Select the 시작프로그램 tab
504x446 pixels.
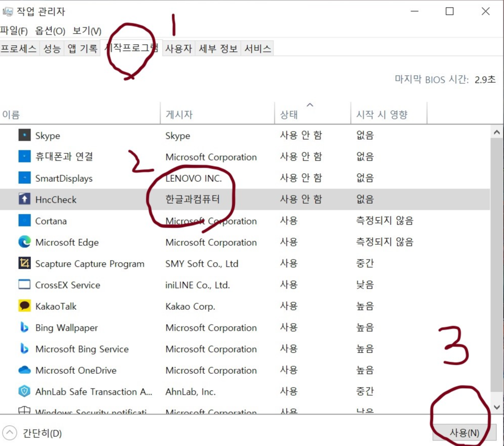(x=132, y=48)
